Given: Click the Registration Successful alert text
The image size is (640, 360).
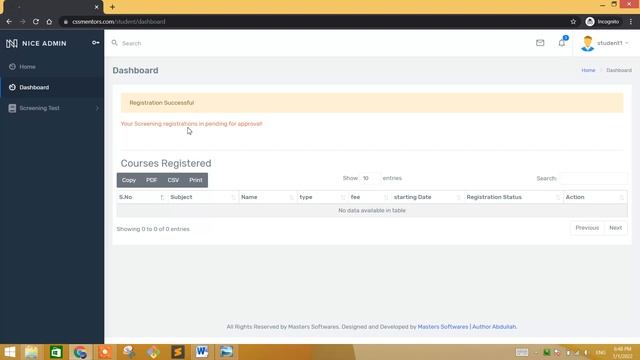Looking at the screenshot, I should click(162, 103).
